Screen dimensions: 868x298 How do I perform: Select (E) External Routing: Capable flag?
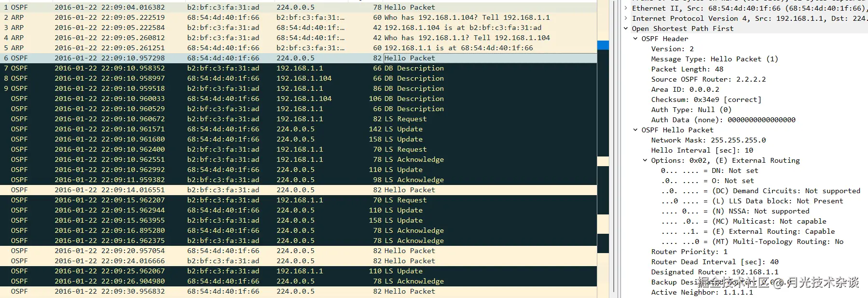[x=748, y=231]
